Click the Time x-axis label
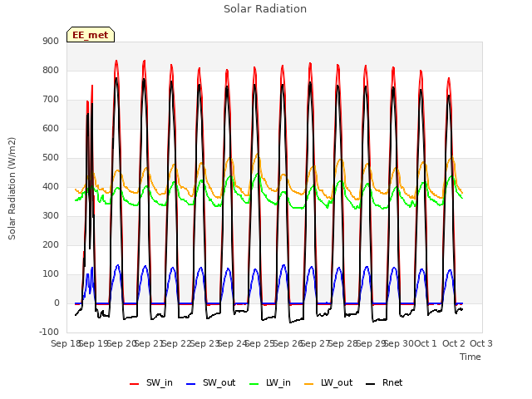Screen dimensions: 532x399 [x=470, y=357]
